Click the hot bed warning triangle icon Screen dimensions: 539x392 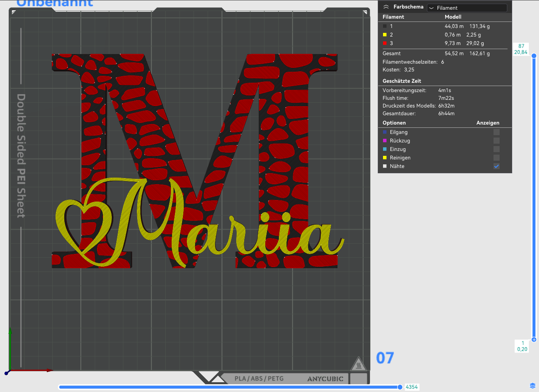pos(359,364)
